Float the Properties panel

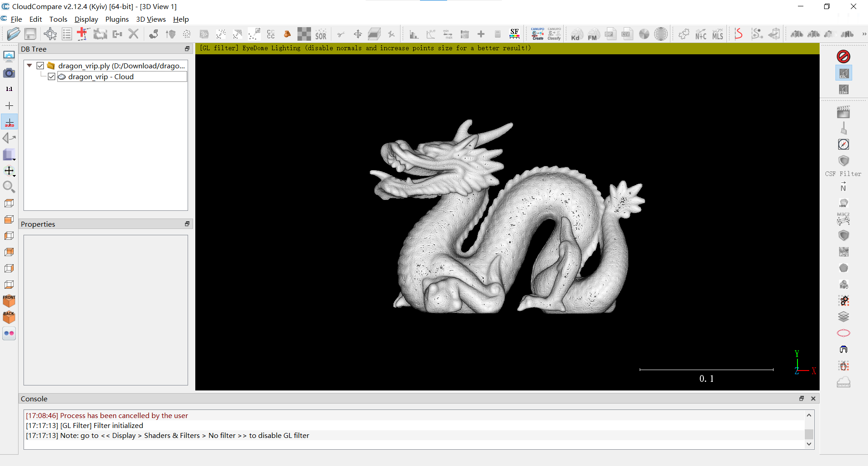click(x=187, y=224)
